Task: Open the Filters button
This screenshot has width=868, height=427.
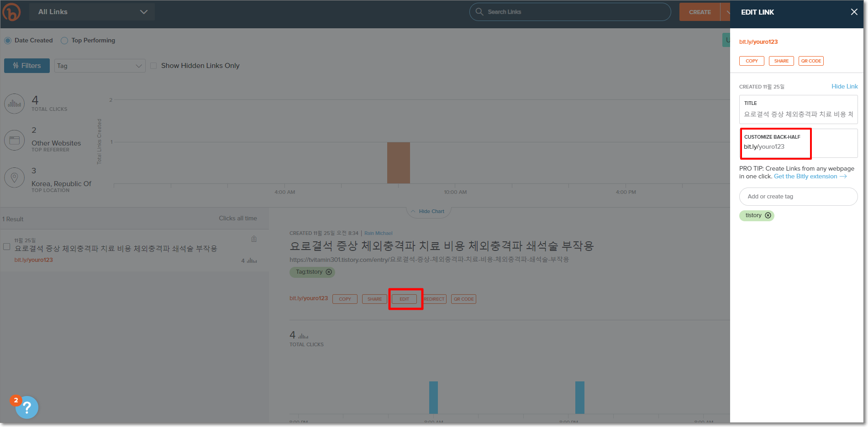Action: [27, 66]
